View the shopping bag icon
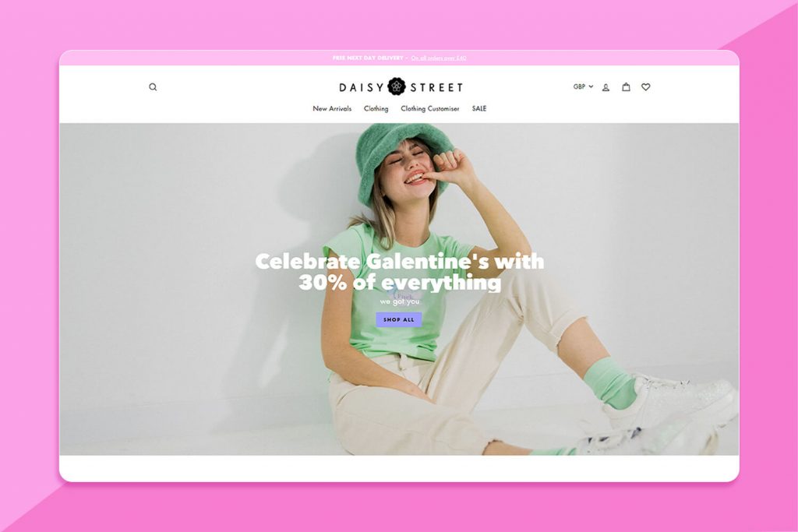This screenshot has height=532, width=798. pos(626,87)
